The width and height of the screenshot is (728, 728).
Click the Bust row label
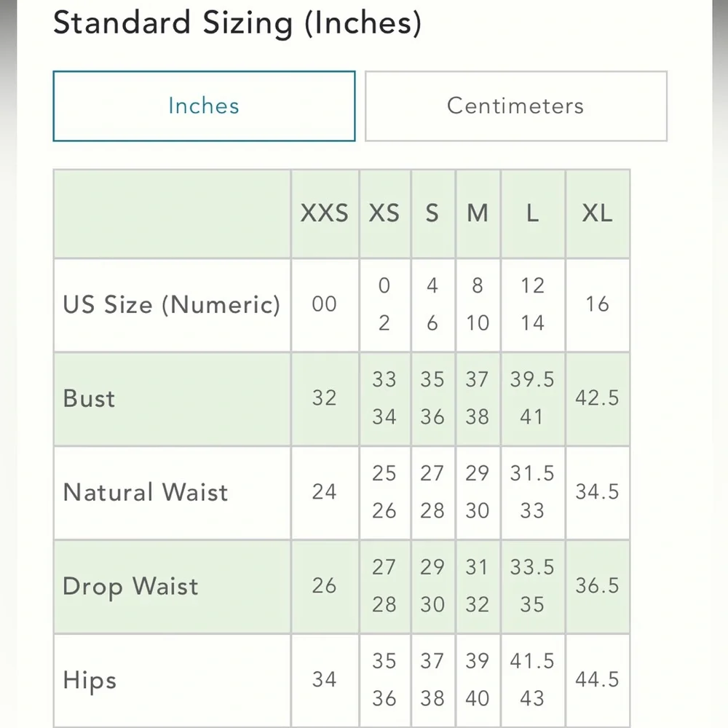[90, 398]
